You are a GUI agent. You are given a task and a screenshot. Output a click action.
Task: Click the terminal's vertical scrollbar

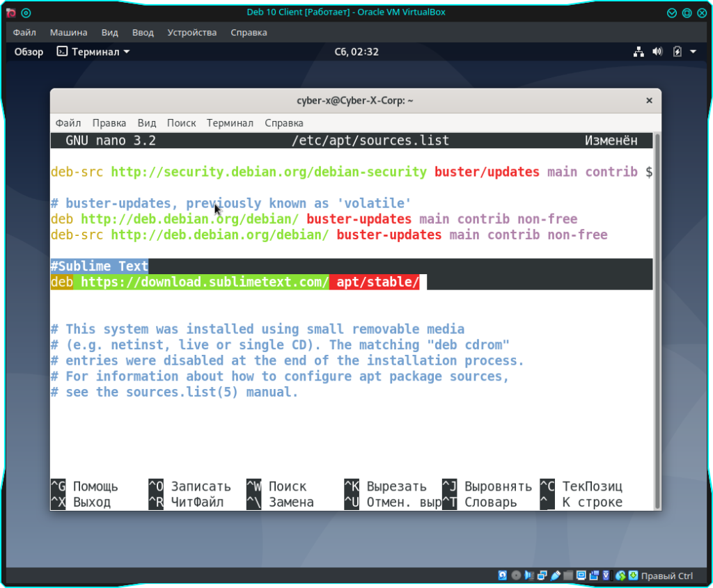[x=657, y=320]
